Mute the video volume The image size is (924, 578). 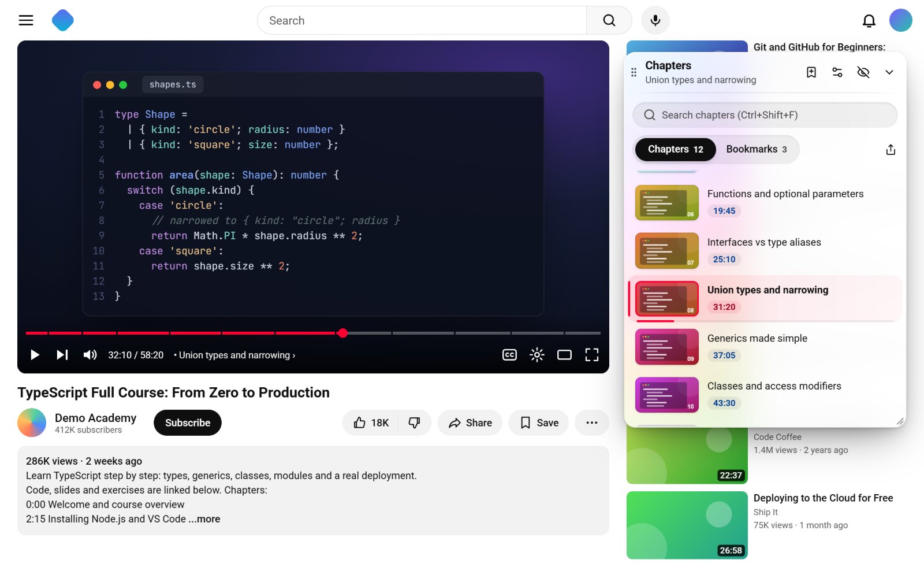point(90,355)
